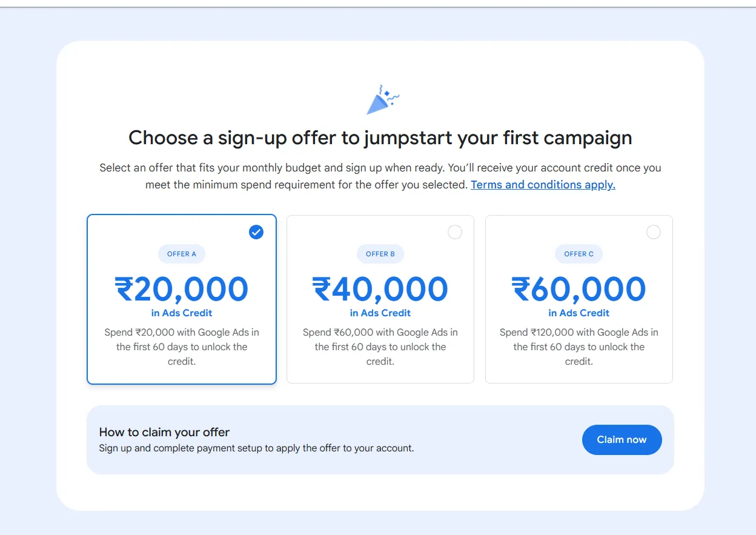Click the party popper celebration icon

382,99
